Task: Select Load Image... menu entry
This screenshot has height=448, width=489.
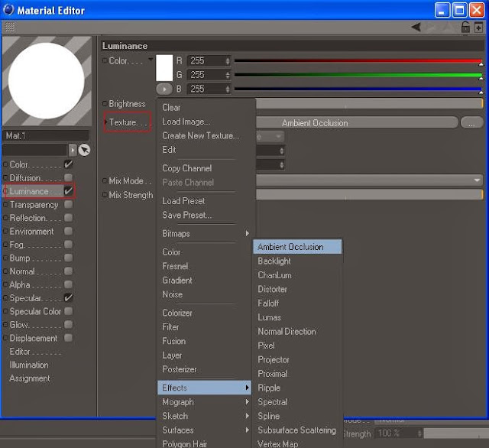Action: tap(186, 122)
